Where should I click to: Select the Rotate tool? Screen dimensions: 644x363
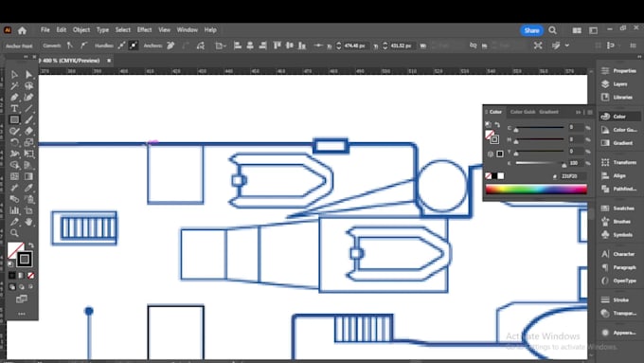point(14,143)
